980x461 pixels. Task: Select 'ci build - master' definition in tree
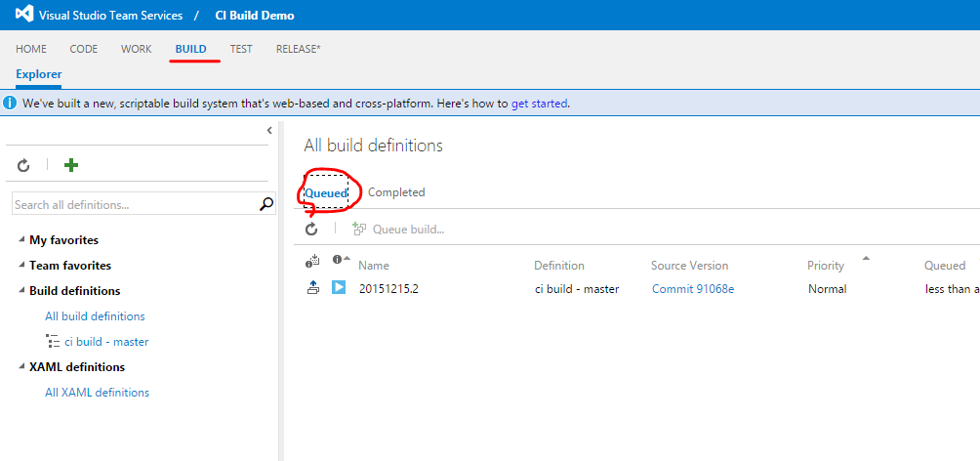click(x=106, y=342)
